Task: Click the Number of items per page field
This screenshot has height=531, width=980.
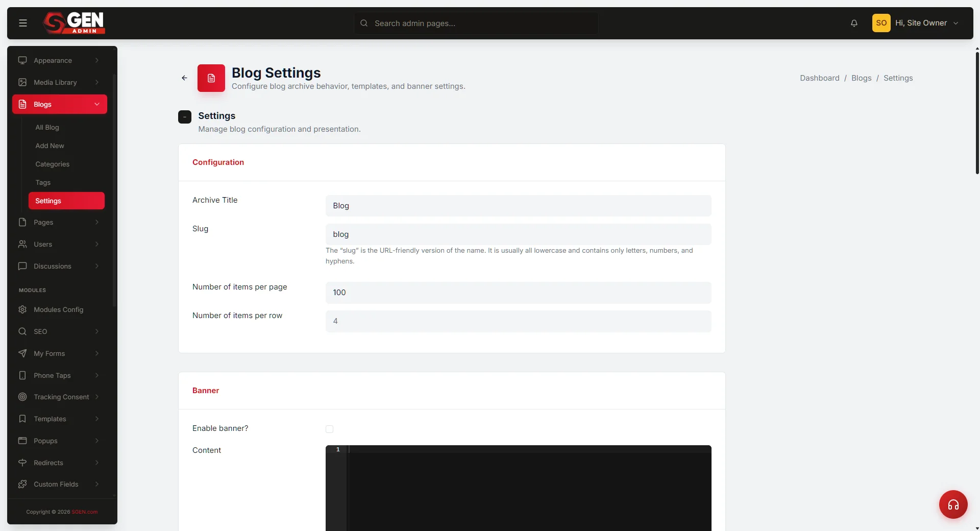Action: pos(518,293)
